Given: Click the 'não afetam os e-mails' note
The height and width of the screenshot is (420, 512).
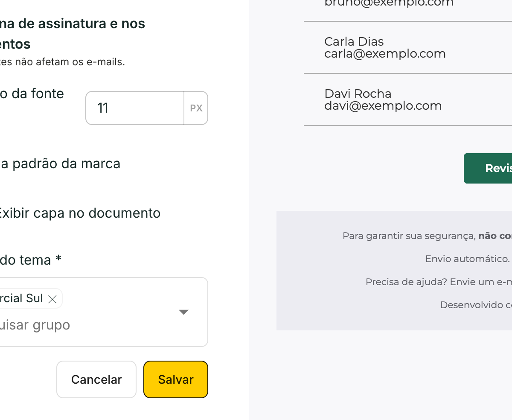Looking at the screenshot, I should 62,62.
